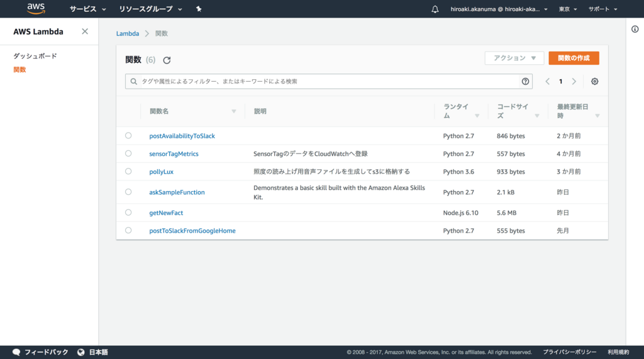Click the feedback speech bubble icon
The image size is (644, 359).
coord(16,352)
